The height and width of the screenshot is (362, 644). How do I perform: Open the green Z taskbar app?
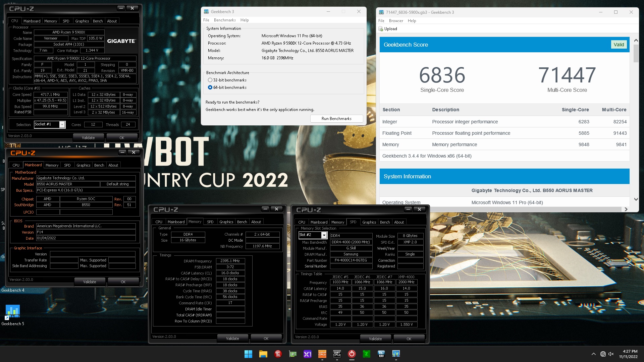pos(366,354)
